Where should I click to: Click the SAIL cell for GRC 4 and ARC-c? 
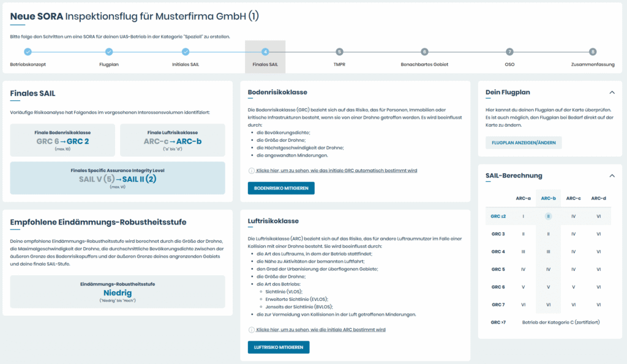point(573,251)
